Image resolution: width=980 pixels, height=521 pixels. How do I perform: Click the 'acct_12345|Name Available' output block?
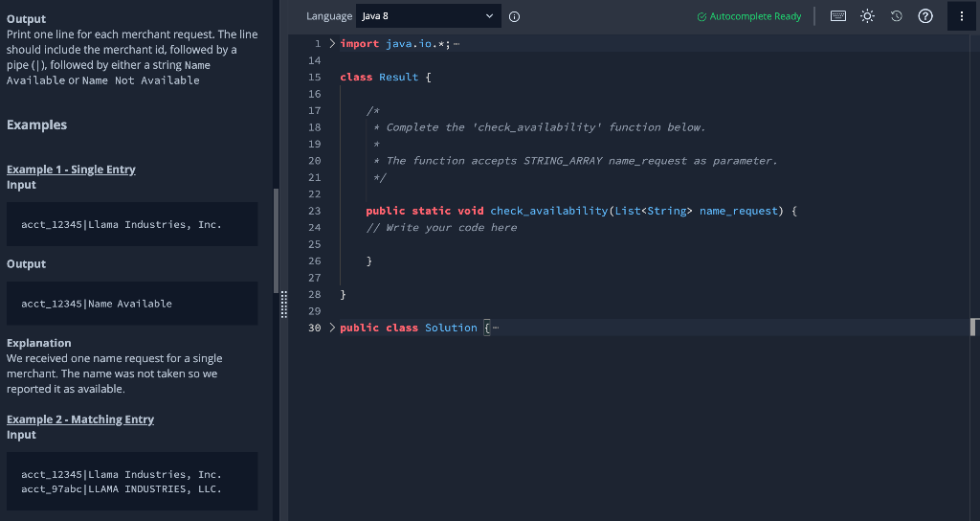click(132, 304)
